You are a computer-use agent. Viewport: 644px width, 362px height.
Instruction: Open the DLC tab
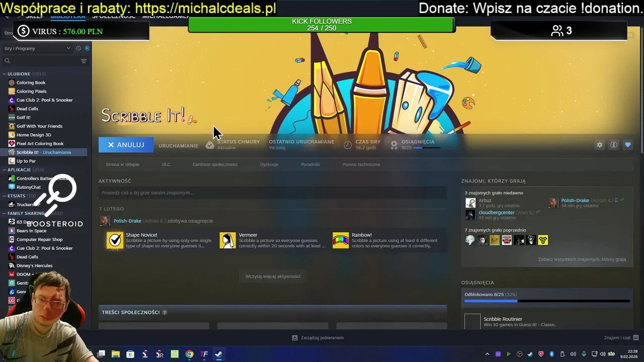(166, 164)
